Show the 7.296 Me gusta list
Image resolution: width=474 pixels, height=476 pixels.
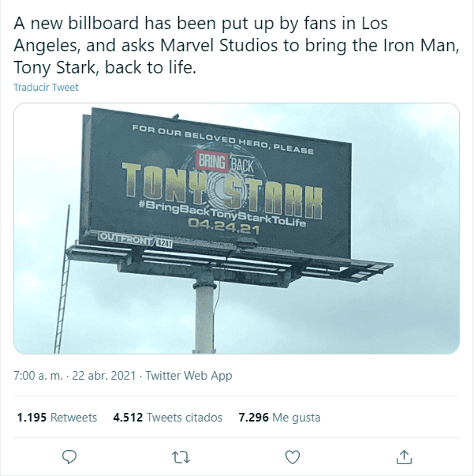(x=279, y=417)
